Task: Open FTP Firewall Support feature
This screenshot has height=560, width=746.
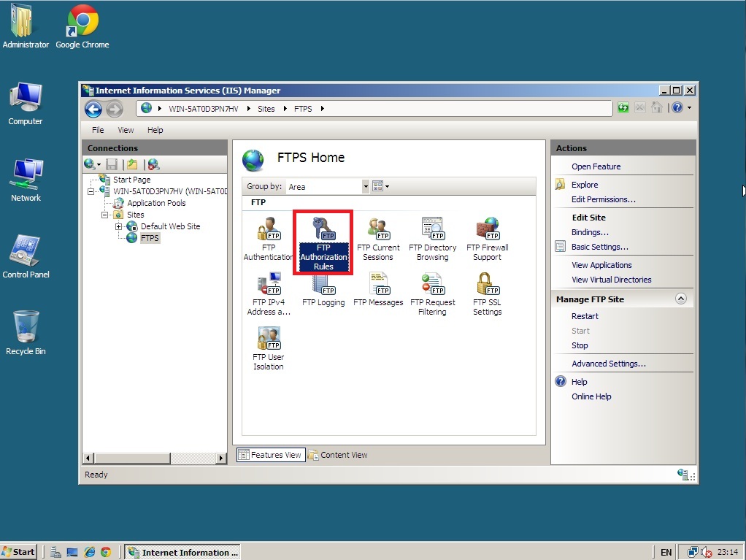Action: [487, 239]
